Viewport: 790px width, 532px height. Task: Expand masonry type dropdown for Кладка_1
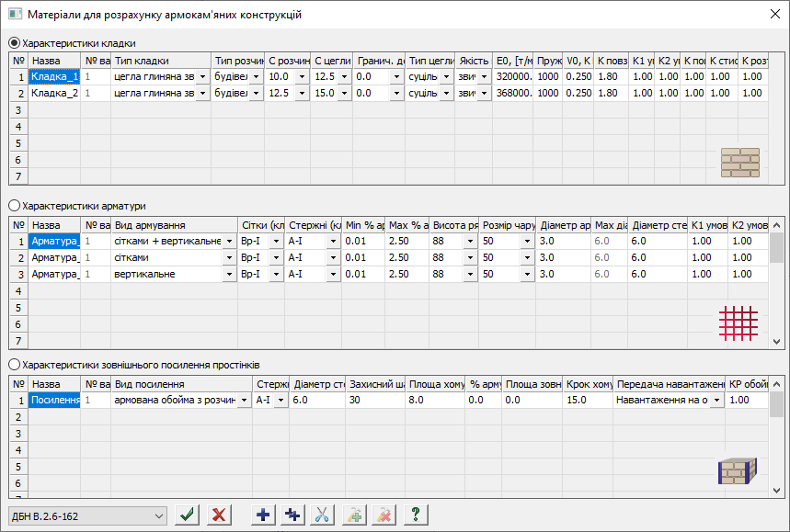click(x=202, y=76)
